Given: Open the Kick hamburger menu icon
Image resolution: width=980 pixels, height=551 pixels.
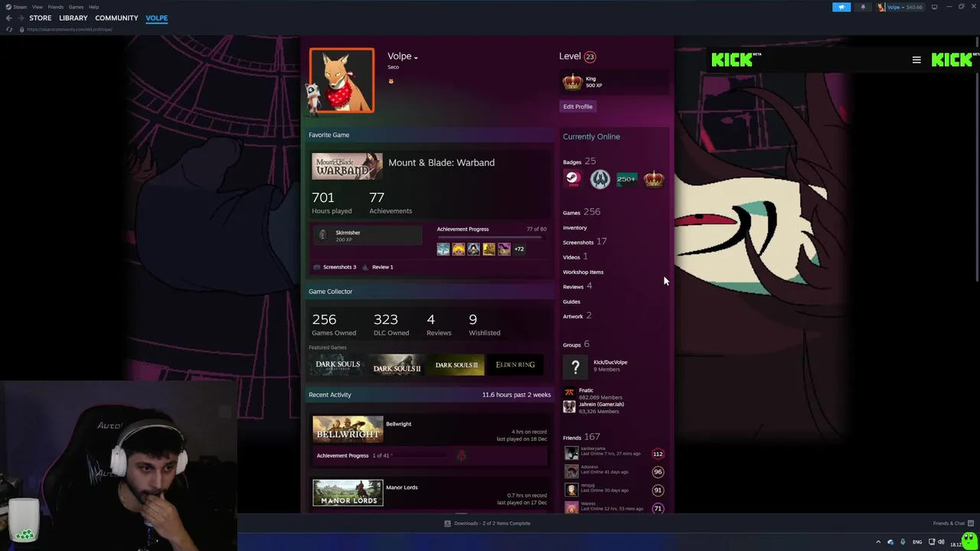Looking at the screenshot, I should pos(916,60).
